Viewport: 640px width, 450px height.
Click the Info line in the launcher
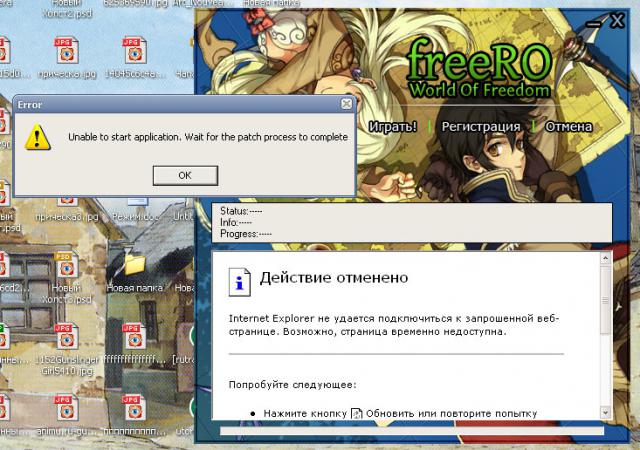[236, 223]
